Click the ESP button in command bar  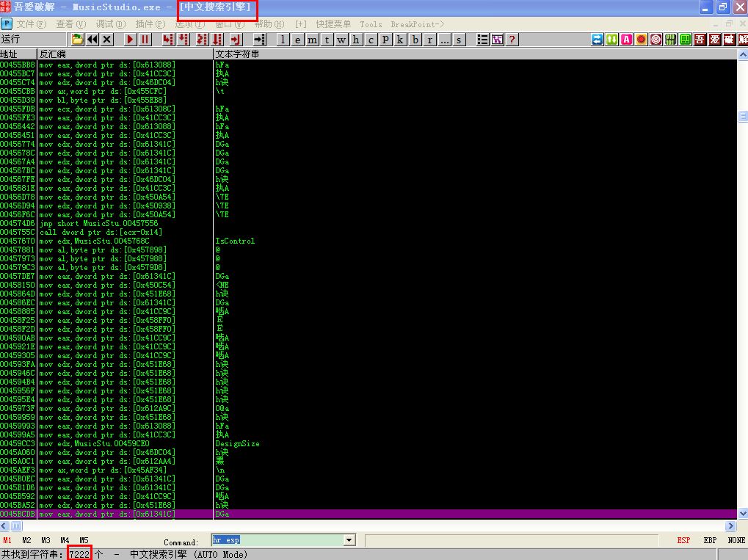[683, 540]
